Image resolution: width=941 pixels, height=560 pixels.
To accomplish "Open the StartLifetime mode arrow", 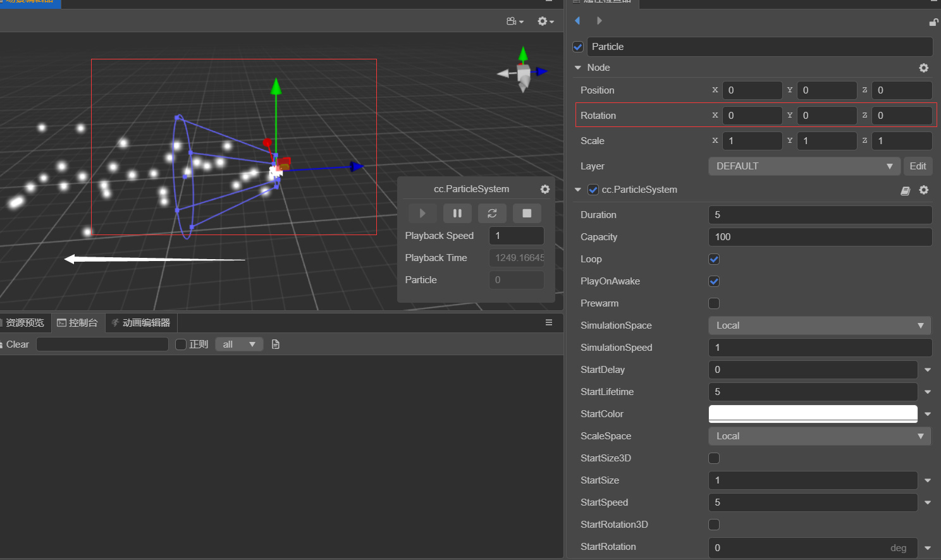I will [928, 392].
